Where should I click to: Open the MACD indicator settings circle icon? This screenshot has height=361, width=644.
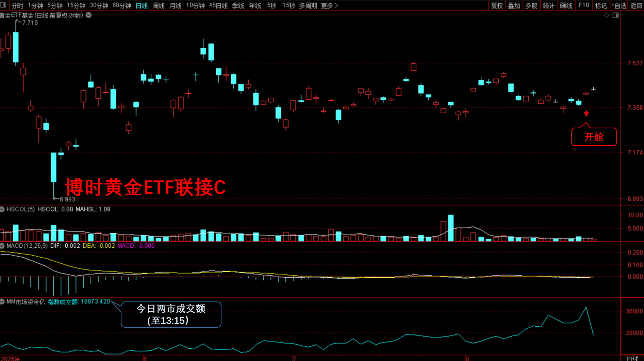2,246
